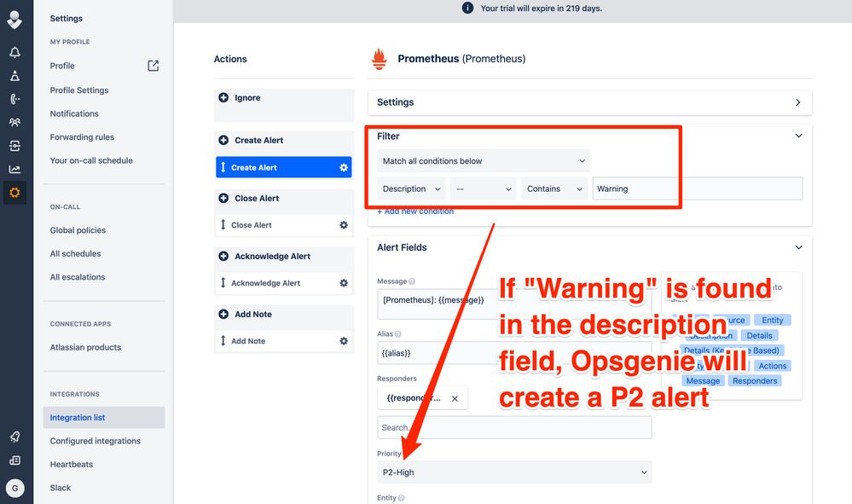Insert the Responders dynamic field tag
The width and height of the screenshot is (852, 504).
point(755,381)
